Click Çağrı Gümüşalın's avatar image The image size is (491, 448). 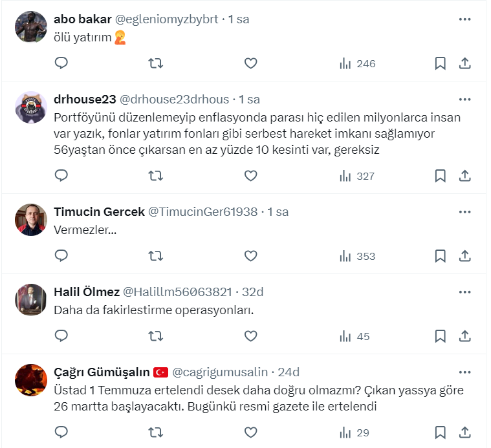click(x=30, y=379)
